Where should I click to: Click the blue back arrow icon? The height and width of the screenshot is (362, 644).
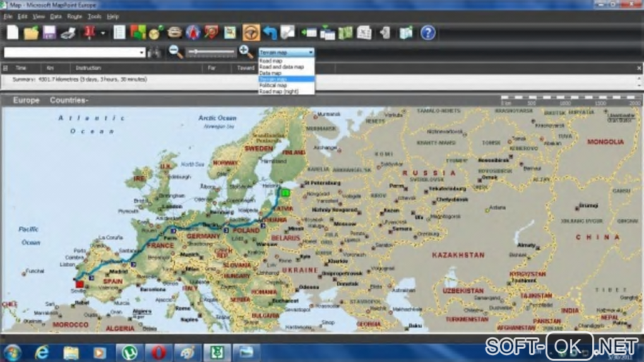tap(270, 32)
